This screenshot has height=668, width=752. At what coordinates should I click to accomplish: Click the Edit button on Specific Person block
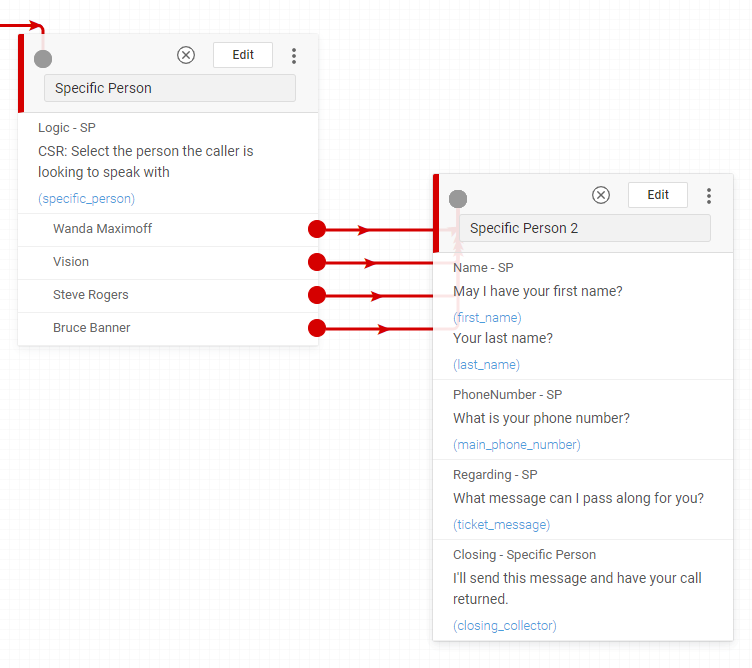pyautogui.click(x=243, y=55)
